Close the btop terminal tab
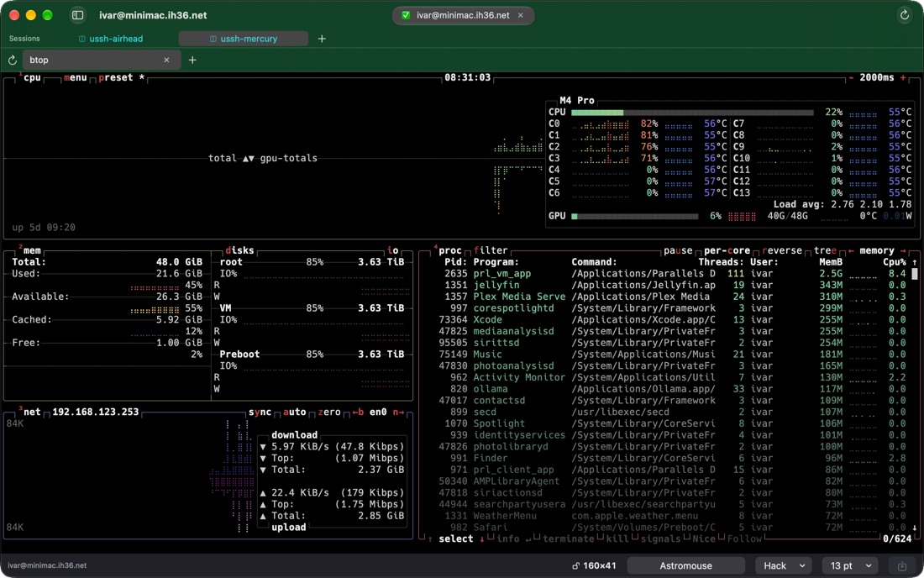 [x=167, y=60]
